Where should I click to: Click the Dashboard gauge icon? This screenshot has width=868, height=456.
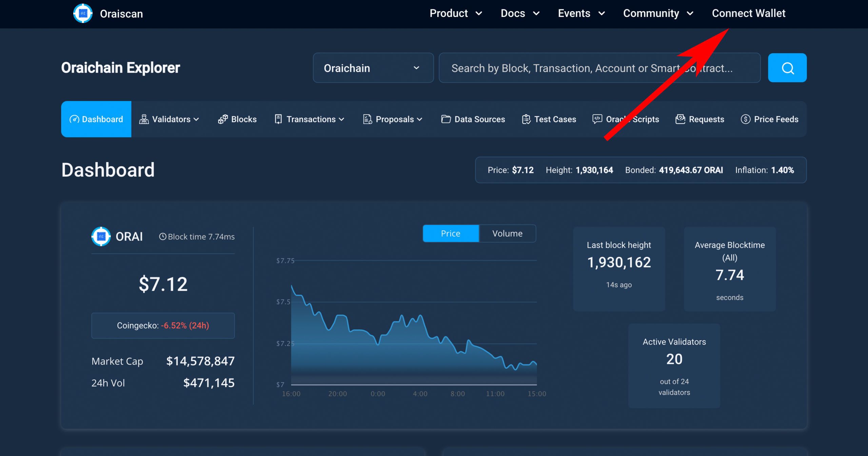click(x=74, y=119)
